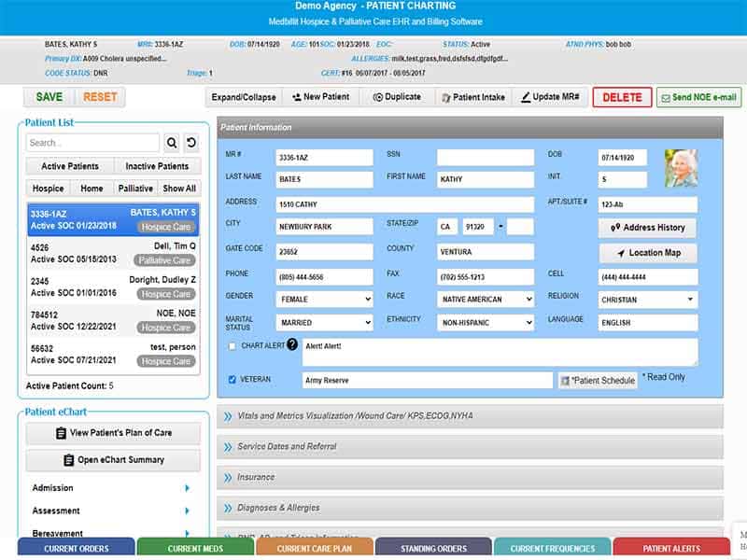Image resolution: width=747 pixels, height=560 pixels.
Task: Toggle the Chart Alert checkbox
Action: click(x=232, y=346)
